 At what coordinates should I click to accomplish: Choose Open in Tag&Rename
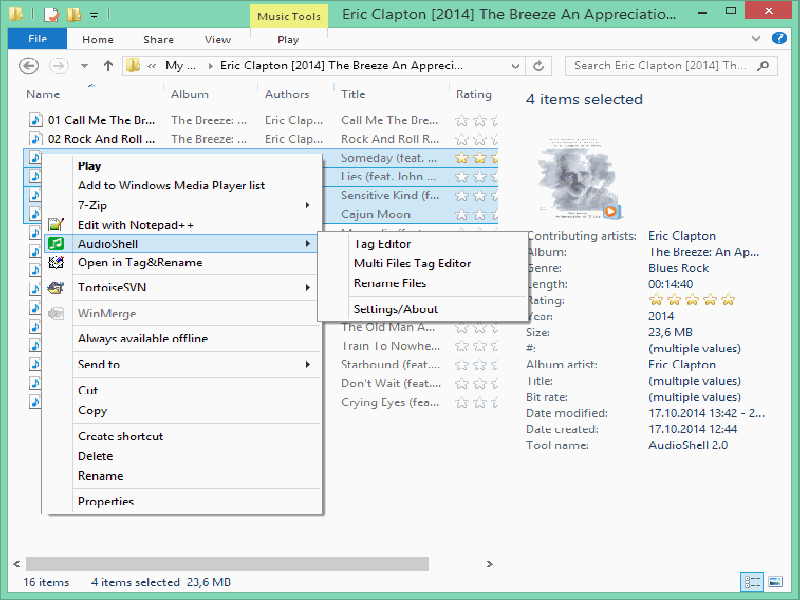point(140,263)
